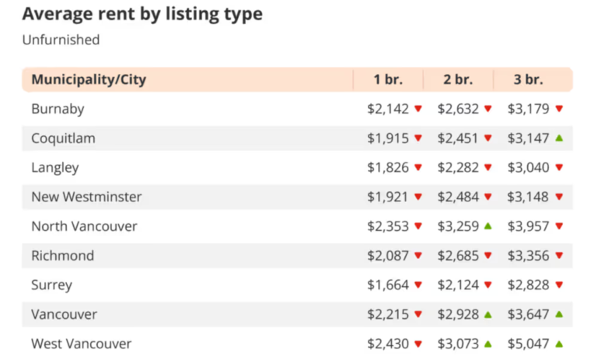Click the New Westminster row label
Viewport: 591px width, 364px height.
(86, 197)
